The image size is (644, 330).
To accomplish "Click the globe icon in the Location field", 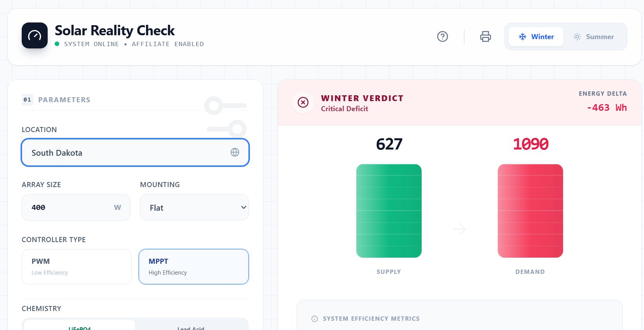I will click(235, 153).
